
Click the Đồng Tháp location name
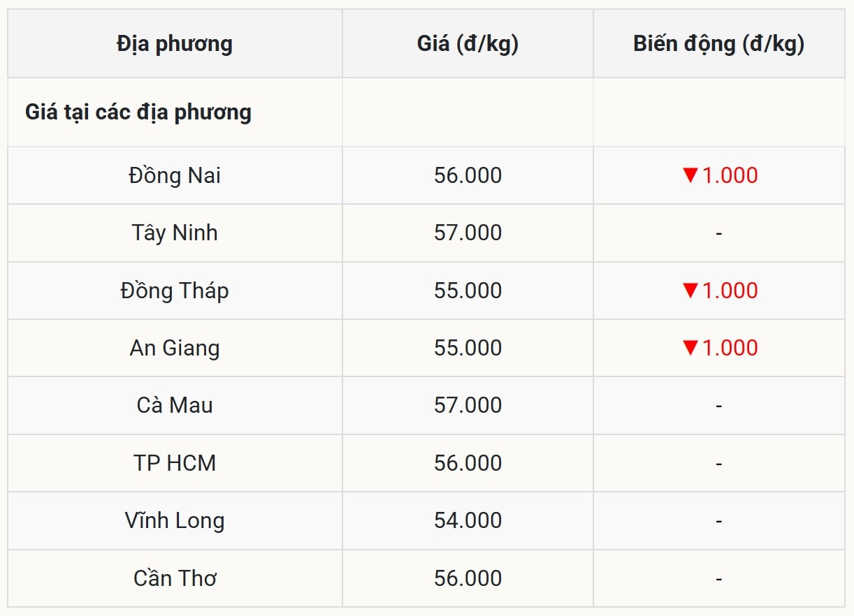pyautogui.click(x=175, y=291)
